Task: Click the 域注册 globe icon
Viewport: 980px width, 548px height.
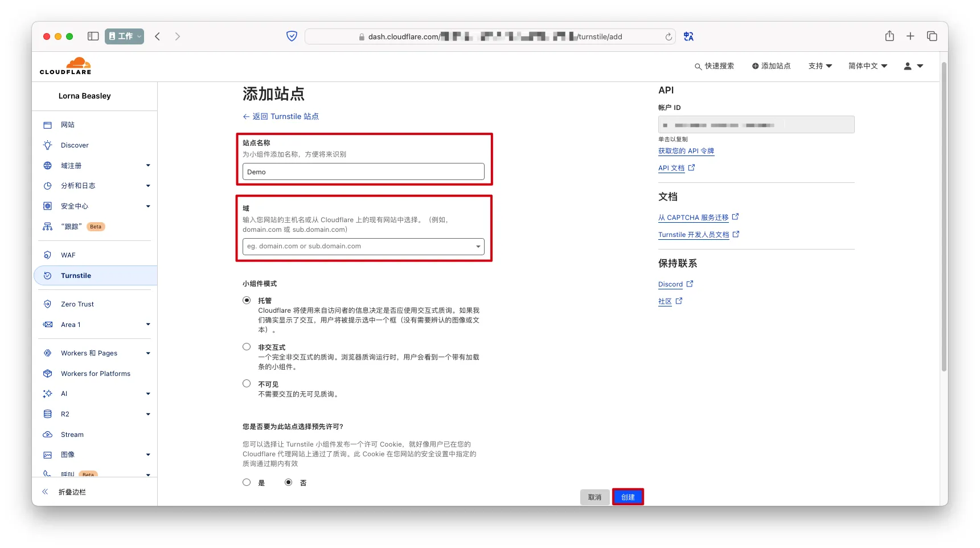Action: coord(48,166)
